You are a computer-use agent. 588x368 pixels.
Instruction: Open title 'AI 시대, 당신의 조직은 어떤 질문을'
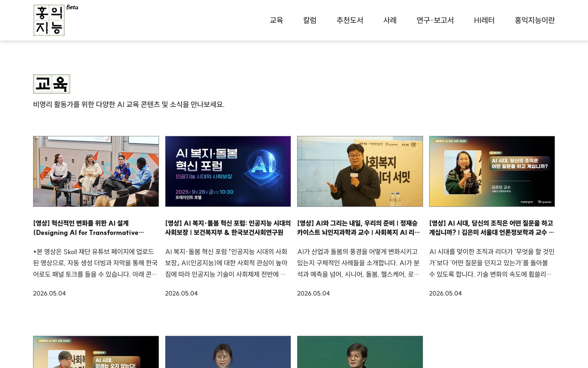coord(492,228)
